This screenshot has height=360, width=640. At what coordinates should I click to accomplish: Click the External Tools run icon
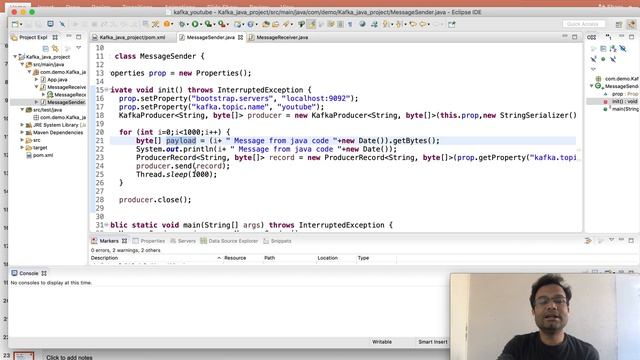pyautogui.click(x=222, y=24)
